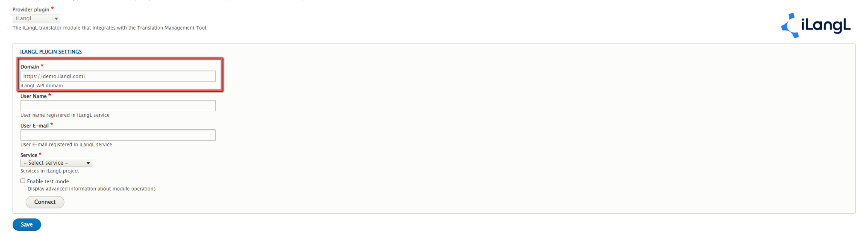868x238 pixels.
Task: Click into the User E-mail field
Action: (118, 135)
